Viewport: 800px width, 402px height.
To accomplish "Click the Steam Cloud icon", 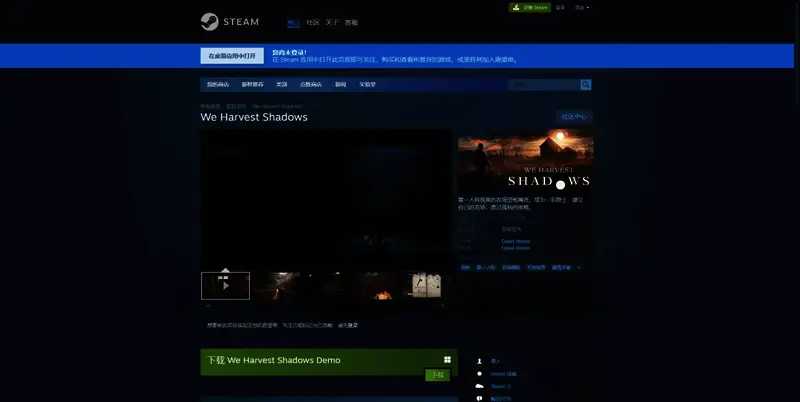I will (x=480, y=385).
